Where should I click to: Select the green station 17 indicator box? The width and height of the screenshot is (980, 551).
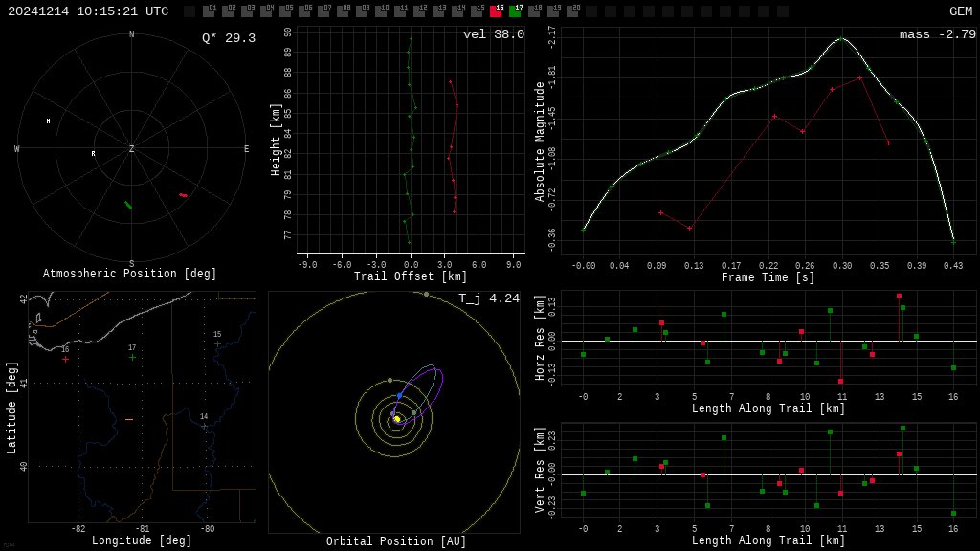click(x=515, y=11)
